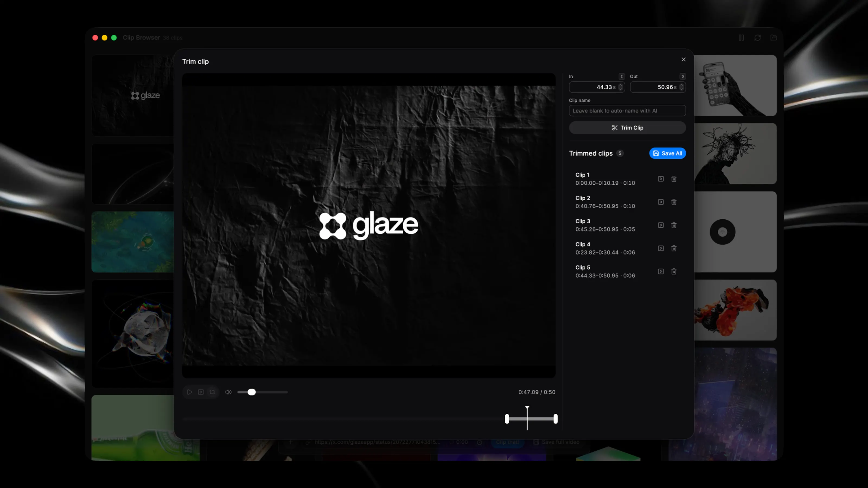The width and height of the screenshot is (868, 488).
Task: Open the scribbled head silhouette thumbnail
Action: 736,153
